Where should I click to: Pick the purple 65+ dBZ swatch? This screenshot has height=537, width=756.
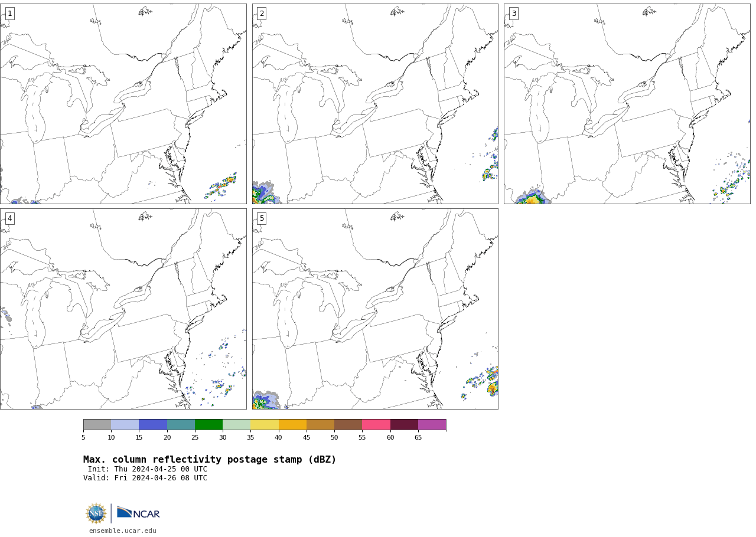pyautogui.click(x=432, y=425)
